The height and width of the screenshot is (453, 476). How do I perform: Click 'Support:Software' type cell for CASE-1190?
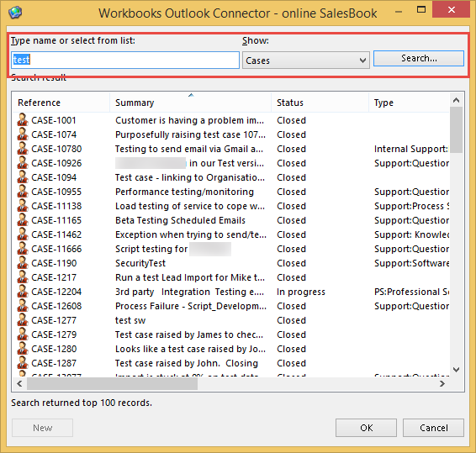(411, 263)
